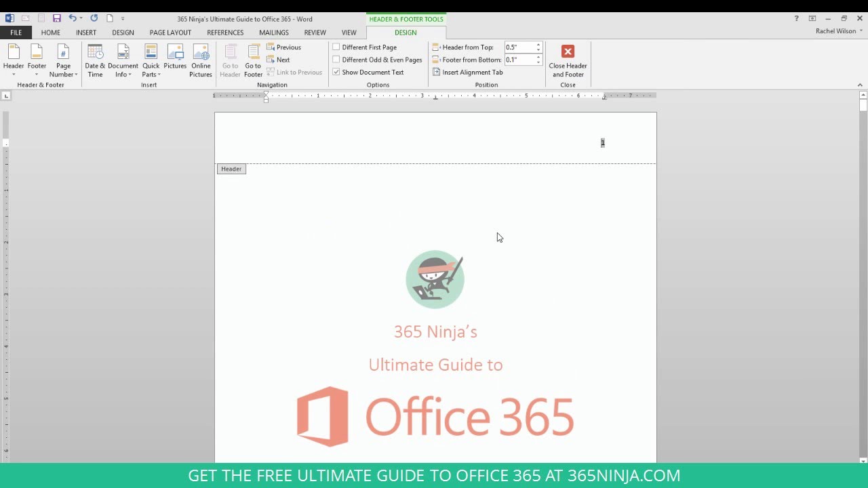Go to Footer

tap(253, 61)
